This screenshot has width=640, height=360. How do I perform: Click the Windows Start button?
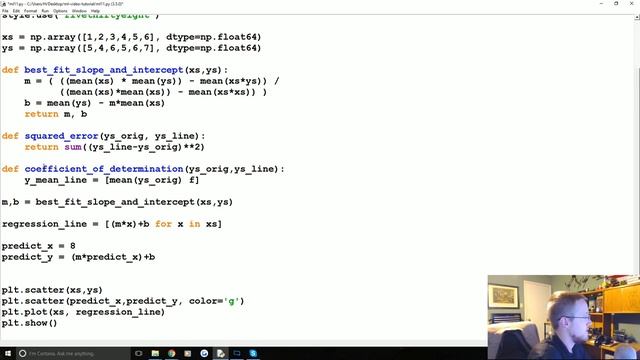[8, 353]
